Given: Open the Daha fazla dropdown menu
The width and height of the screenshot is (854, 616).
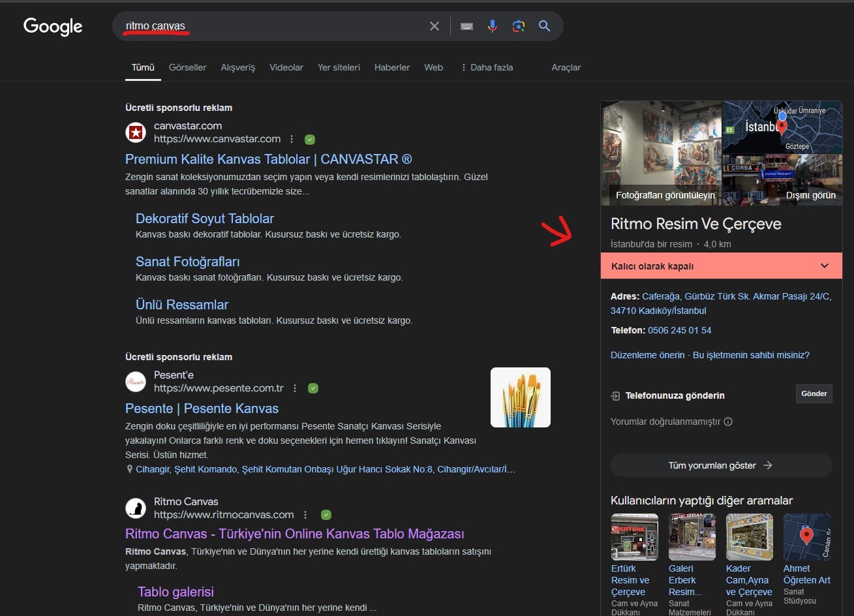Looking at the screenshot, I should coord(487,67).
